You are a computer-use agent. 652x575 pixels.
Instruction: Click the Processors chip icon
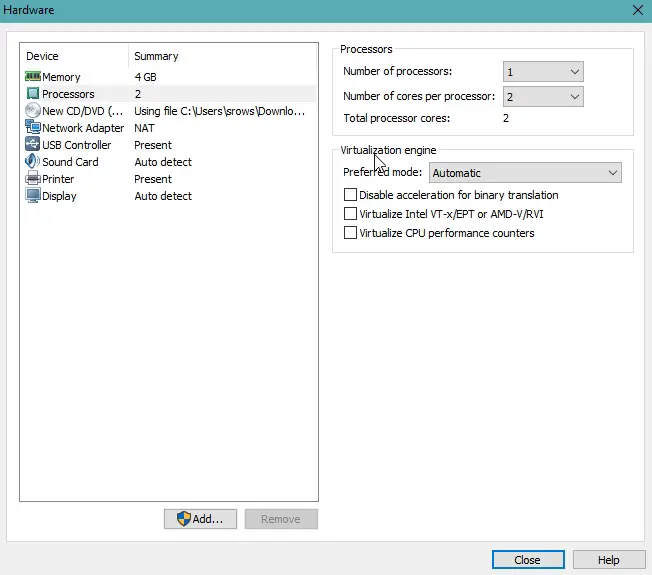click(x=33, y=94)
